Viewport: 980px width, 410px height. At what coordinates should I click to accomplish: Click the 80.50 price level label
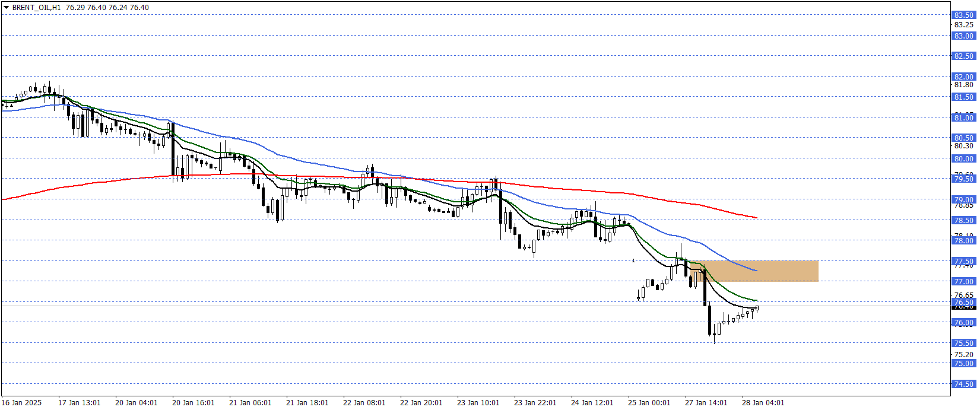pyautogui.click(x=963, y=138)
